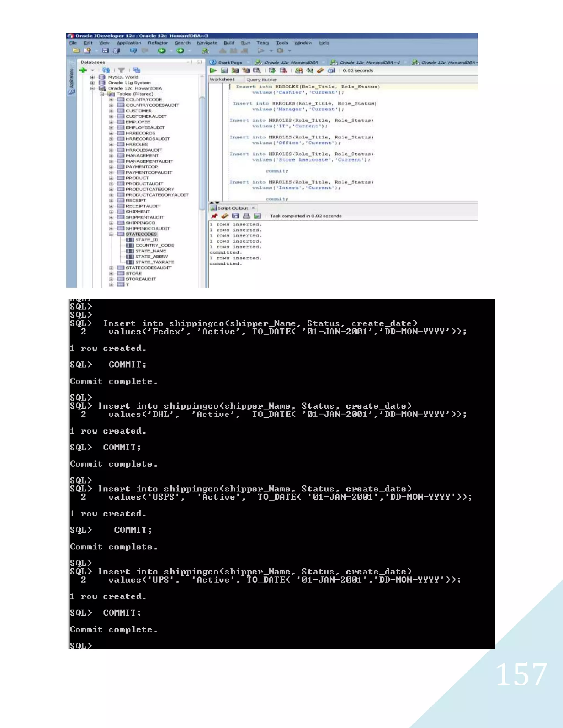Expand the COUNTRYCODE table node

point(111,99)
